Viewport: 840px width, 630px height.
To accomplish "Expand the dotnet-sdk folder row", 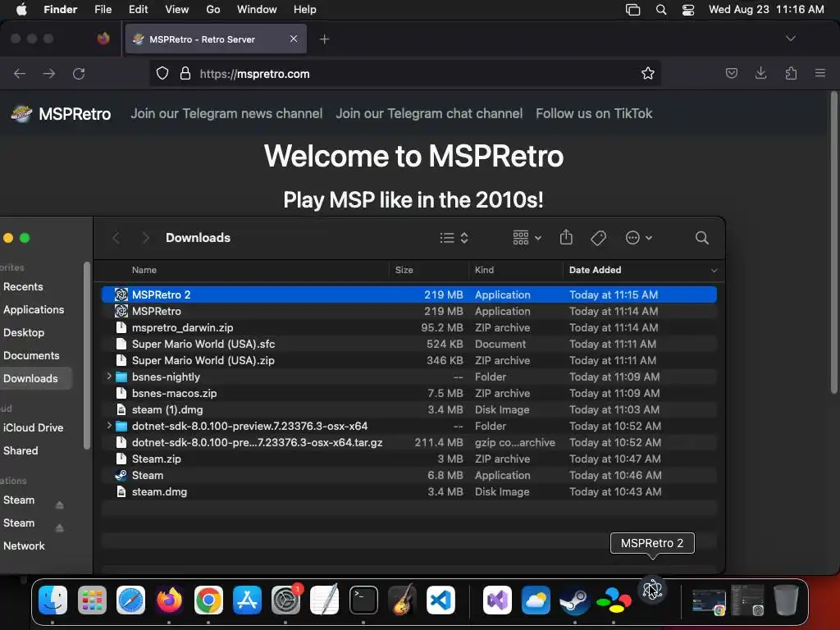I will (109, 426).
